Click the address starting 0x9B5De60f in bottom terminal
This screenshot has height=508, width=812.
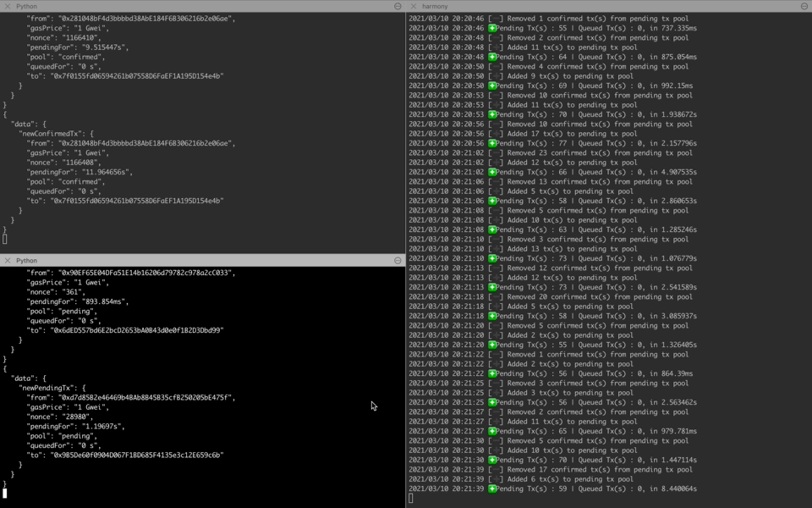pyautogui.click(x=135, y=455)
